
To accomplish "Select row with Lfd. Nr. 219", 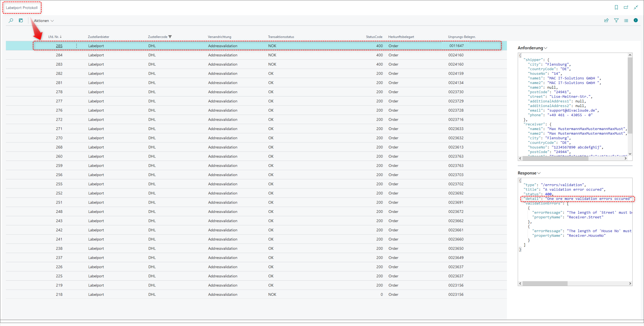I will pos(256,285).
